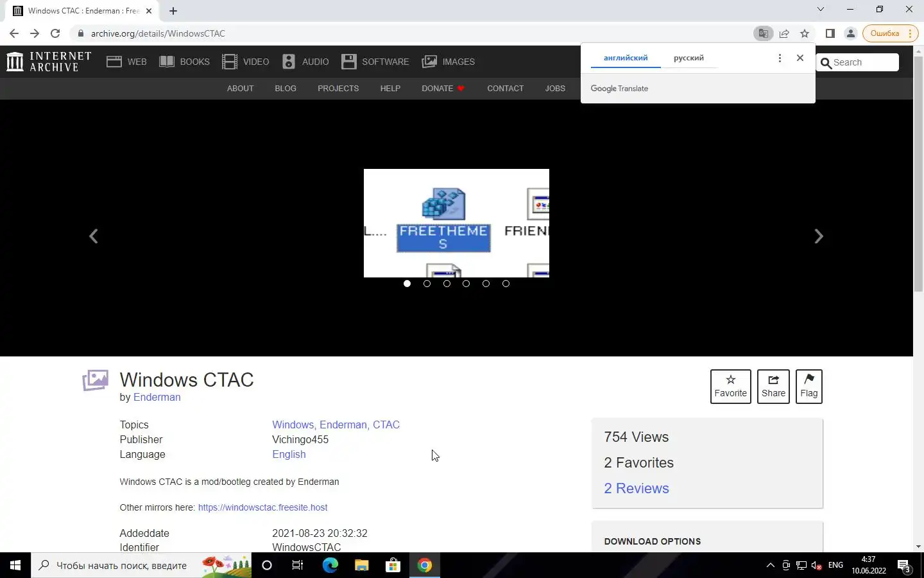Screen dimensions: 924x578
Task: Click the Favorite button
Action: tap(730, 387)
